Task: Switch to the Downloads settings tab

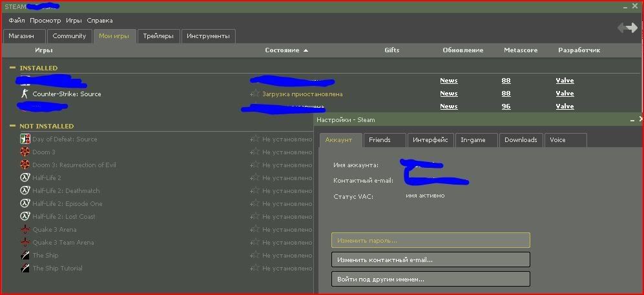Action: (x=521, y=140)
